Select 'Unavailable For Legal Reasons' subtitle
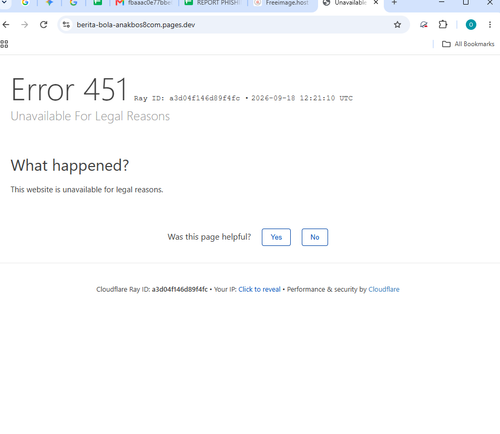The height and width of the screenshot is (434, 500). point(90,116)
